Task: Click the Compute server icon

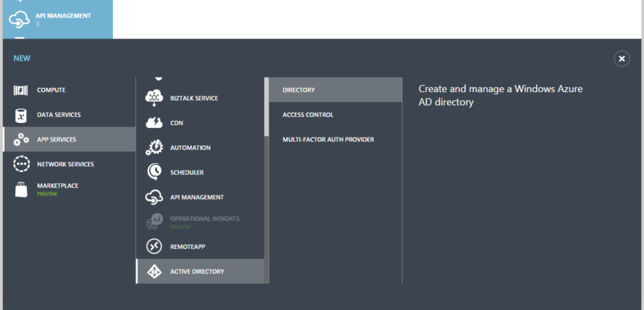Action: click(21, 90)
